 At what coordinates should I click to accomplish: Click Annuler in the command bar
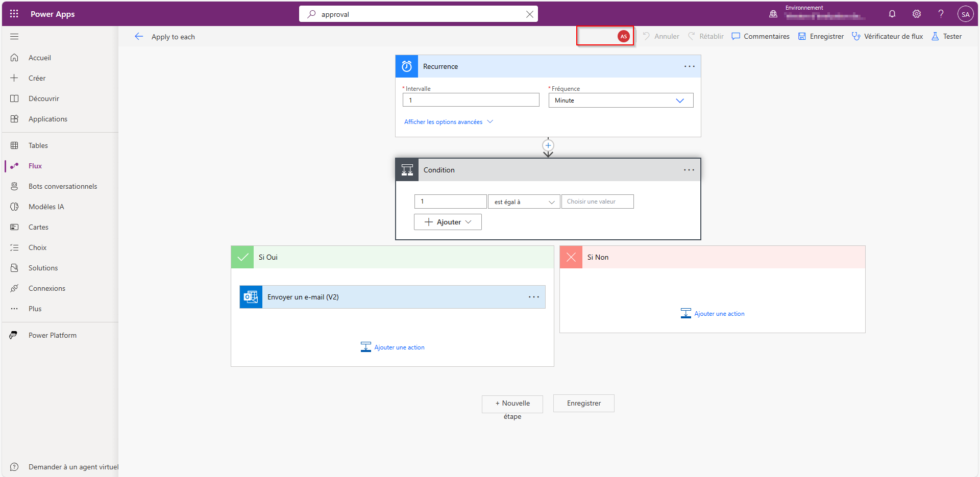coord(661,36)
